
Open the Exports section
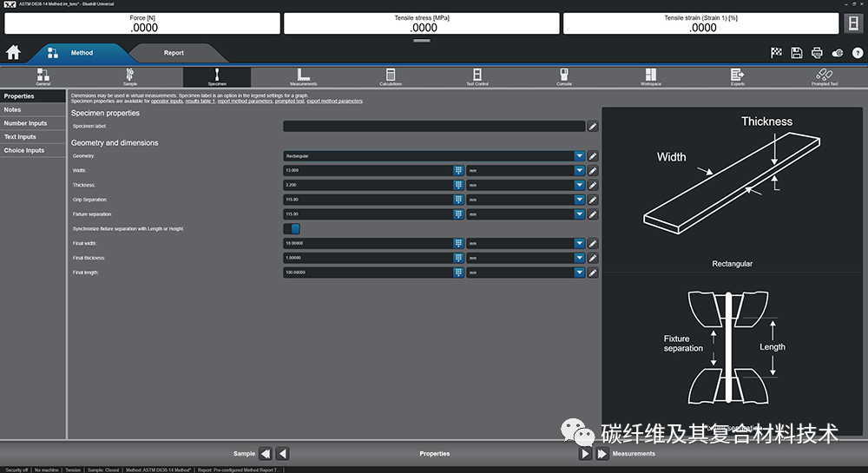pyautogui.click(x=737, y=76)
